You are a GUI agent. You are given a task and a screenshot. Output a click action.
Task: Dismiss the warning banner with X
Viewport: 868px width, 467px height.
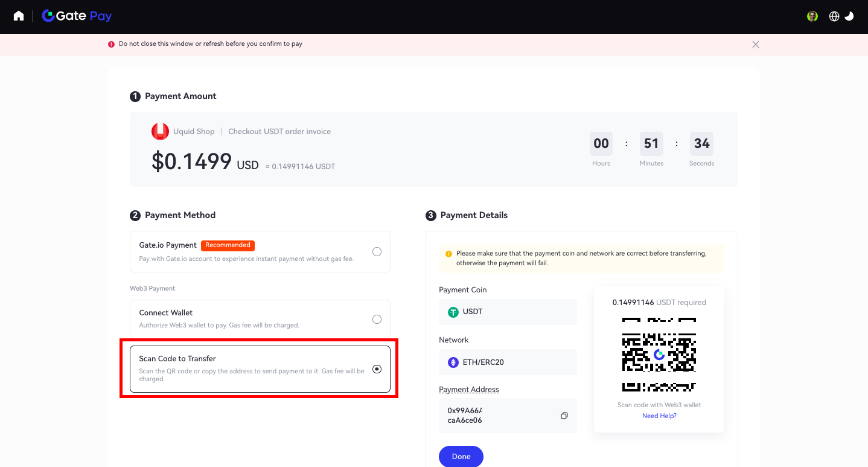tap(756, 44)
